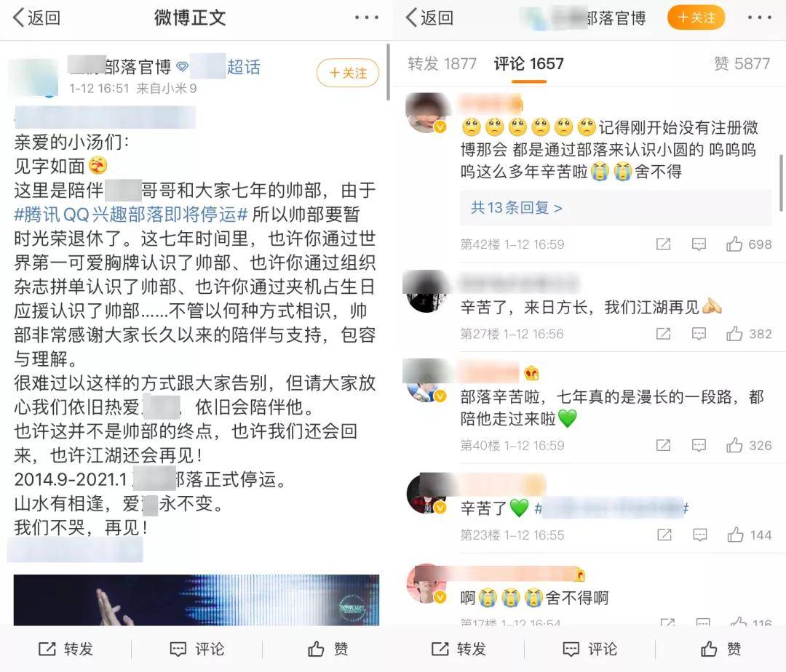Follow the account with the orange 关注 button
786x672 pixels.
[x=696, y=17]
